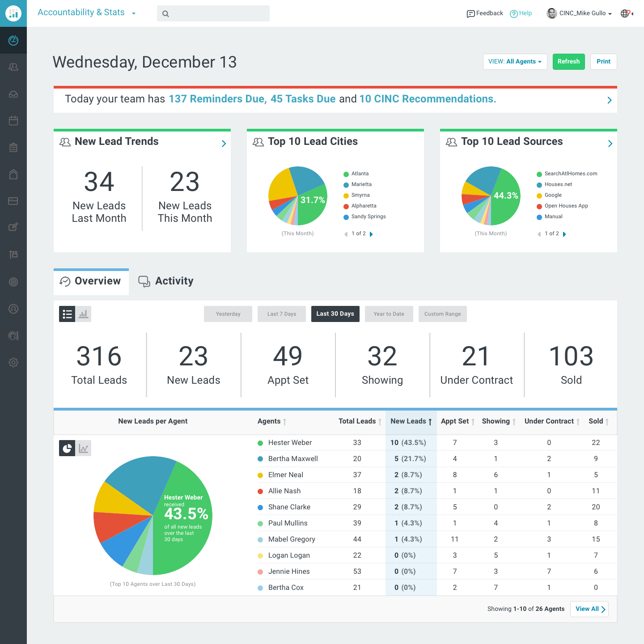
Task: Go to next Lead Cities legend page
Action: [x=371, y=234]
